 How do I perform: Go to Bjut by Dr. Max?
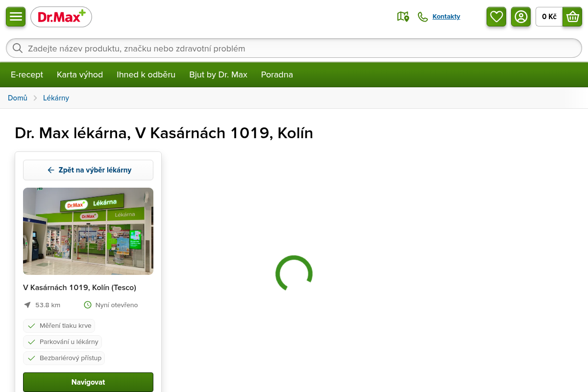(x=218, y=74)
